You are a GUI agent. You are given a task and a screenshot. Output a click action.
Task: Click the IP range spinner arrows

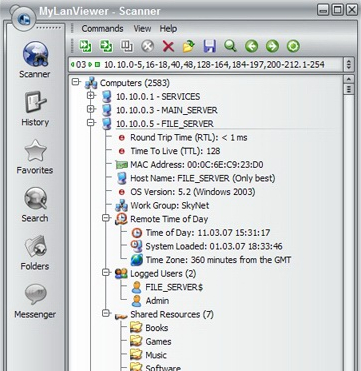pos(349,64)
